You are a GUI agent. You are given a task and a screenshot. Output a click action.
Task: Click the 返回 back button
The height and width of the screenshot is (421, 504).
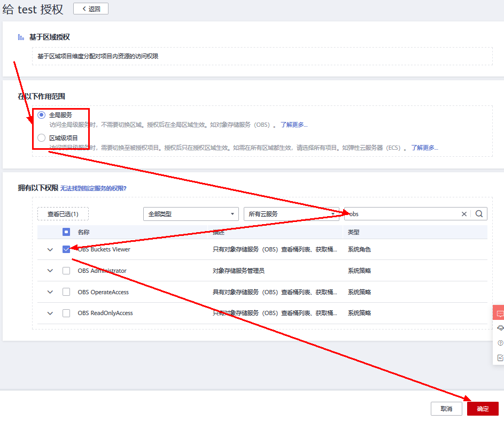[91, 9]
